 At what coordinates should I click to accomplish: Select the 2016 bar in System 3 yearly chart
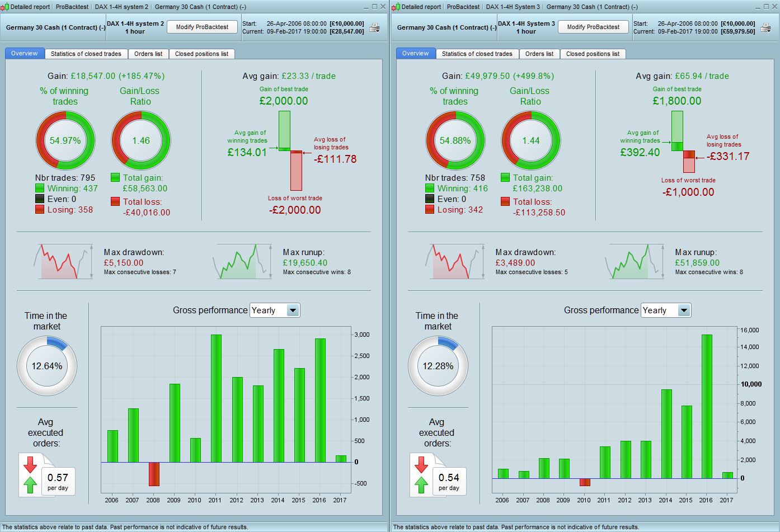click(707, 407)
